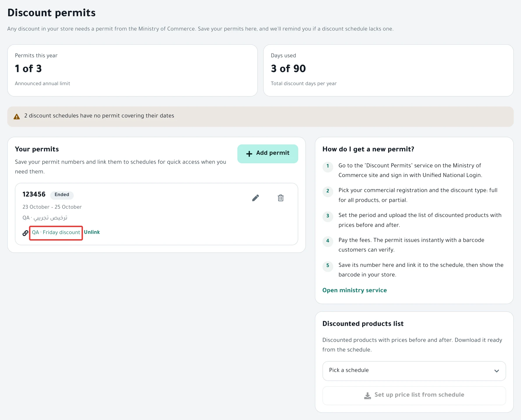Screen dimensions: 521x420
Task: Click the date range 23 October - 25 October
Action: (x=52, y=207)
